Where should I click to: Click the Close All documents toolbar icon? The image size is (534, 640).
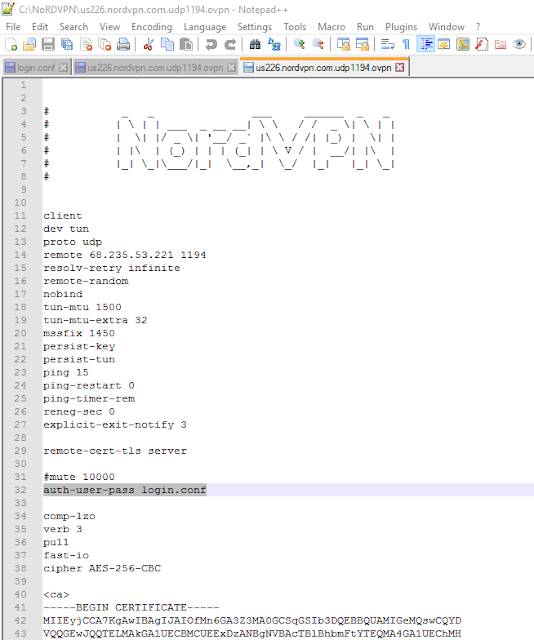(105, 44)
